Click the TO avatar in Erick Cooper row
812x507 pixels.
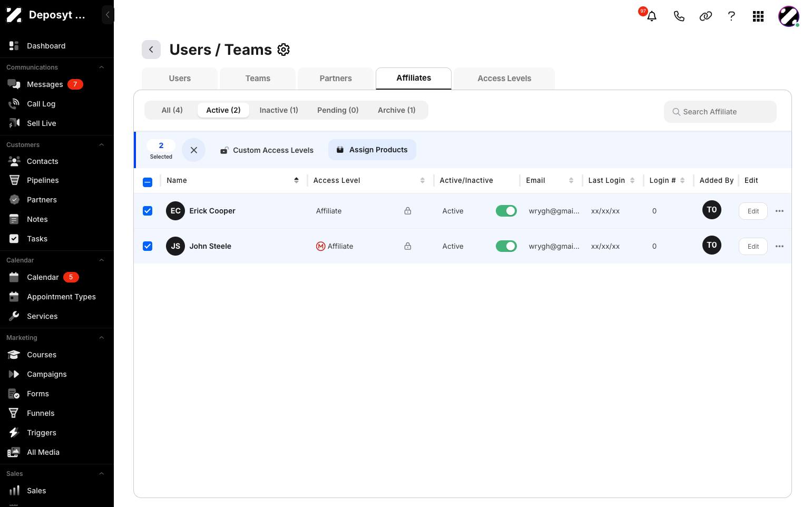(x=712, y=210)
